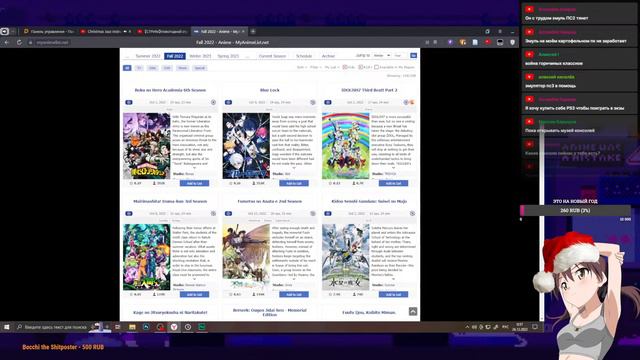This screenshot has width=640, height=360.
Task: Go to the Current Season link
Action: [272, 56]
